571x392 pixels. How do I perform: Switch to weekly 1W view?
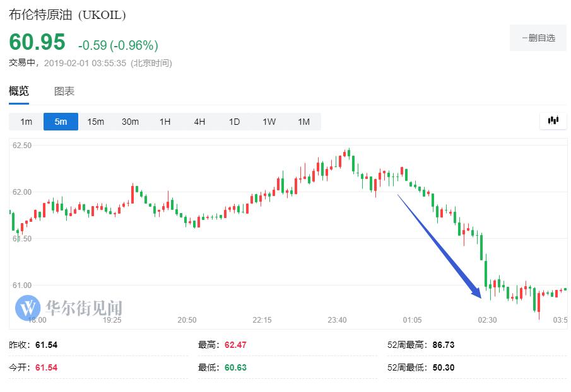click(269, 122)
